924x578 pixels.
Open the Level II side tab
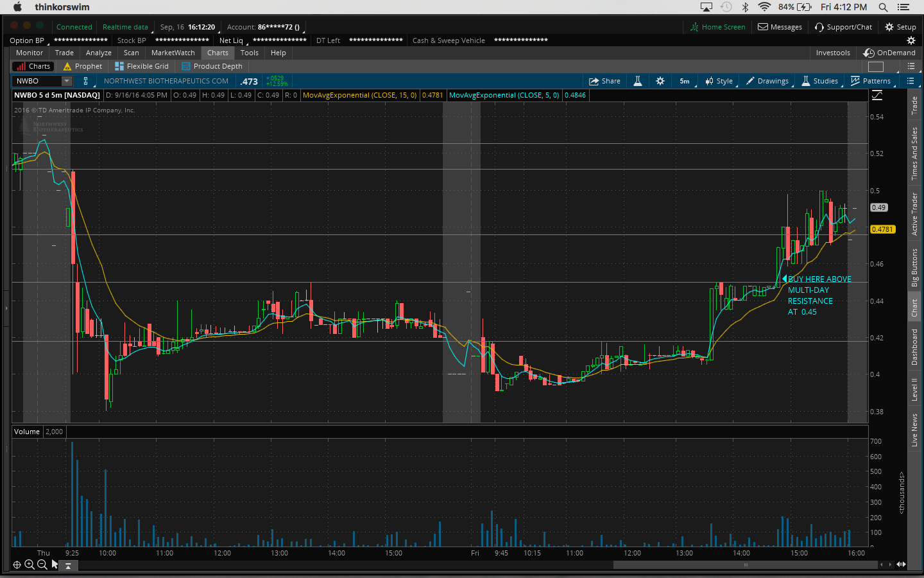click(915, 389)
